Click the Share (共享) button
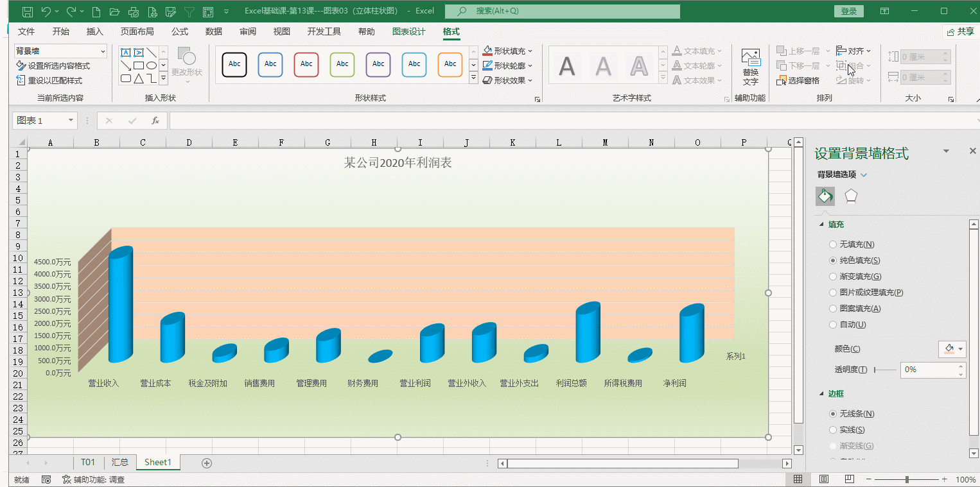The width and height of the screenshot is (980, 487). 960,31
